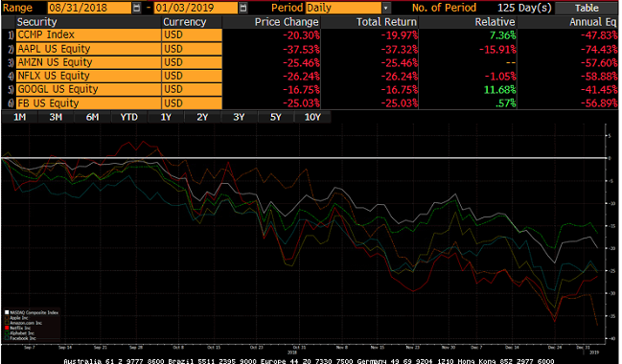
Task: Select the 125 Day(s) period count
Action: (524, 8)
